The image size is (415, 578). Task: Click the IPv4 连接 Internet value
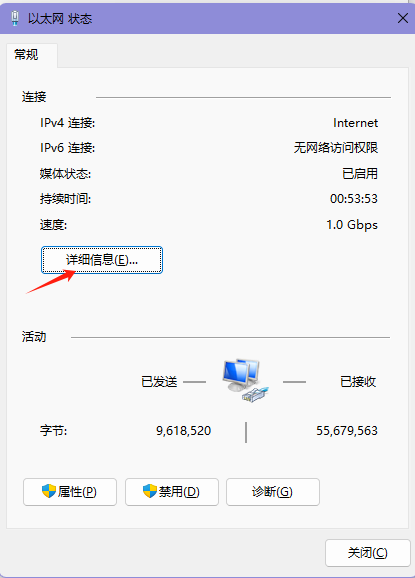pyautogui.click(x=355, y=123)
